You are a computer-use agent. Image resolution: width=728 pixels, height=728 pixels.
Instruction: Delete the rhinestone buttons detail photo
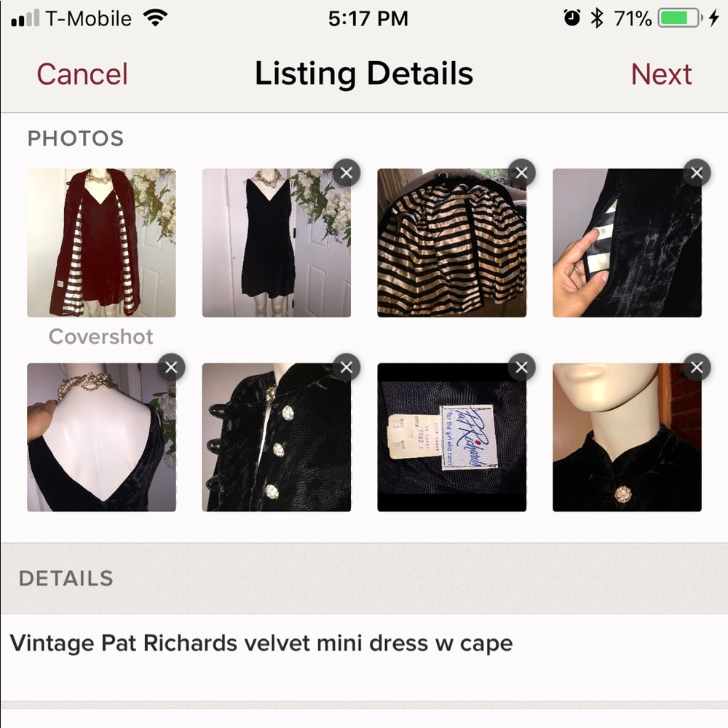click(347, 368)
